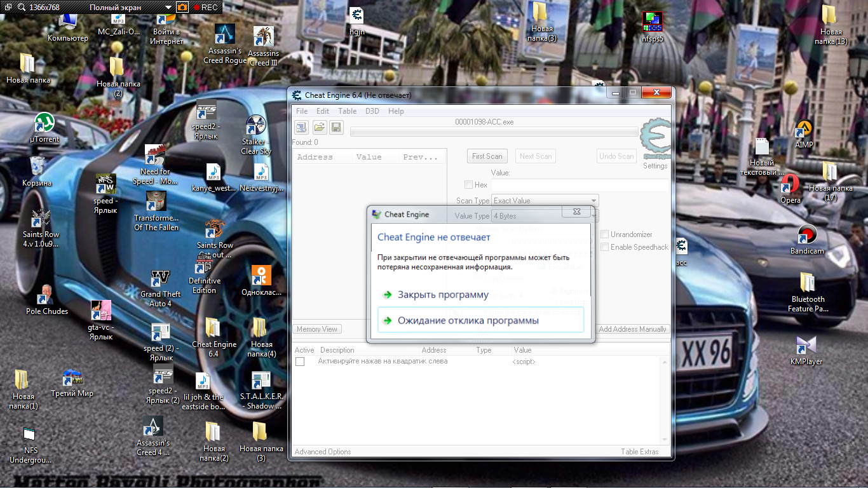Click the red REC record button

click(206, 7)
